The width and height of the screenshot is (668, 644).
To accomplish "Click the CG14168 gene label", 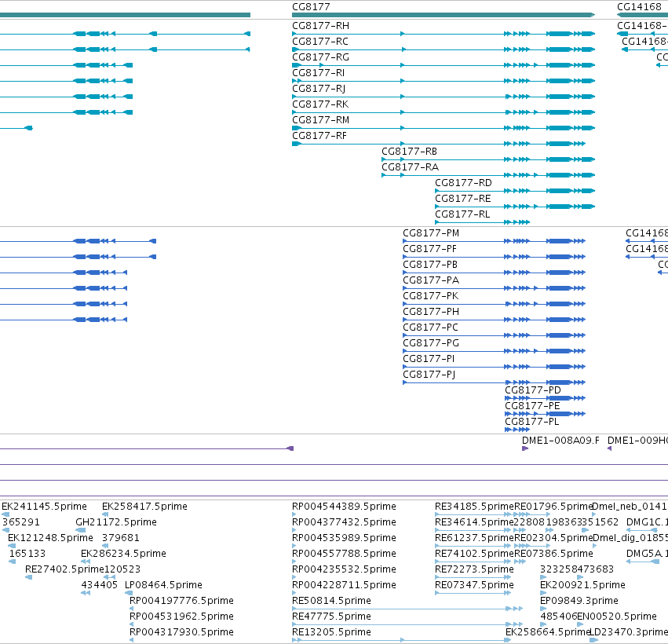I will coord(639,7).
